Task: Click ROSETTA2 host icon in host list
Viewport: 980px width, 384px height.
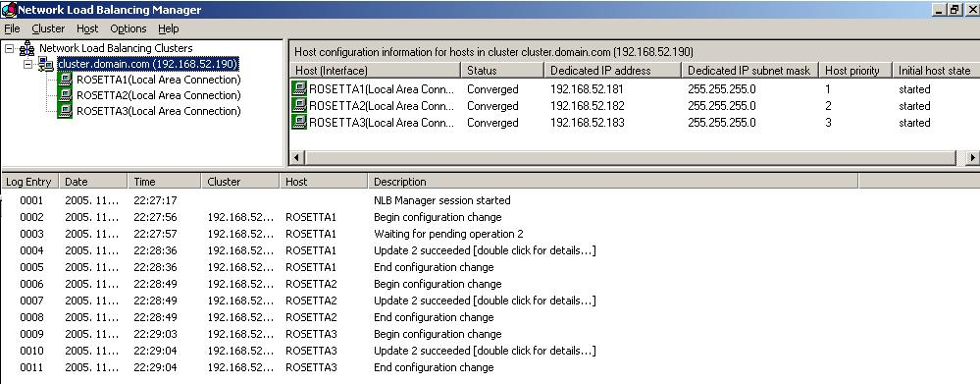Action: coord(300,106)
